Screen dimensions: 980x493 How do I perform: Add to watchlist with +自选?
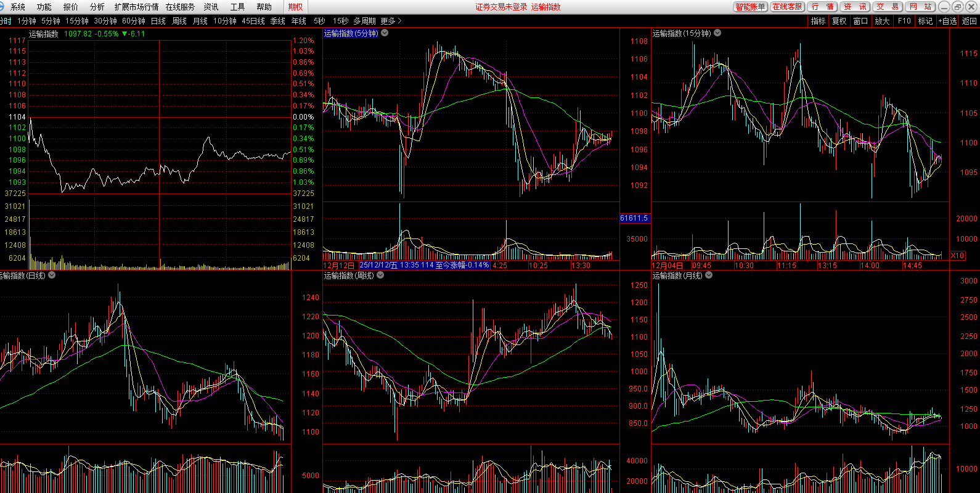947,21
